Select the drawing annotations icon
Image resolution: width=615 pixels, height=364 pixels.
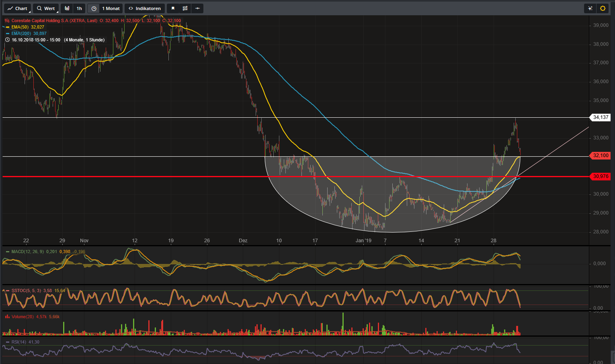184,8
